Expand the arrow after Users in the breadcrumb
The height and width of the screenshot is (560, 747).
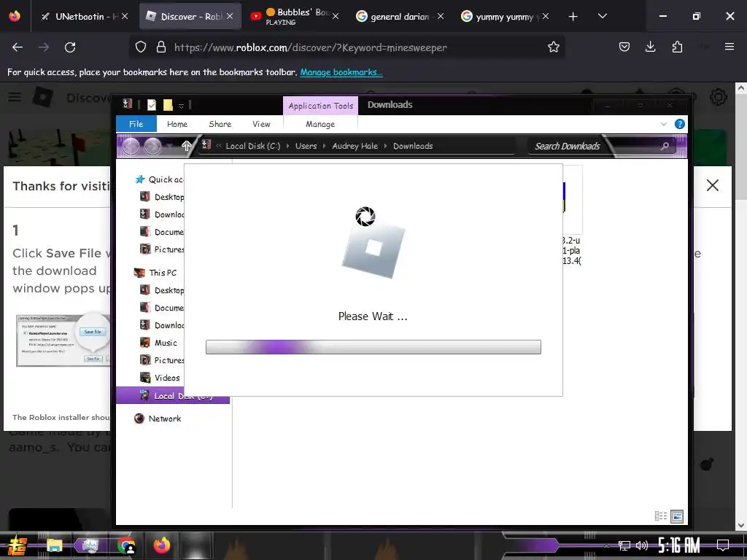click(x=324, y=146)
